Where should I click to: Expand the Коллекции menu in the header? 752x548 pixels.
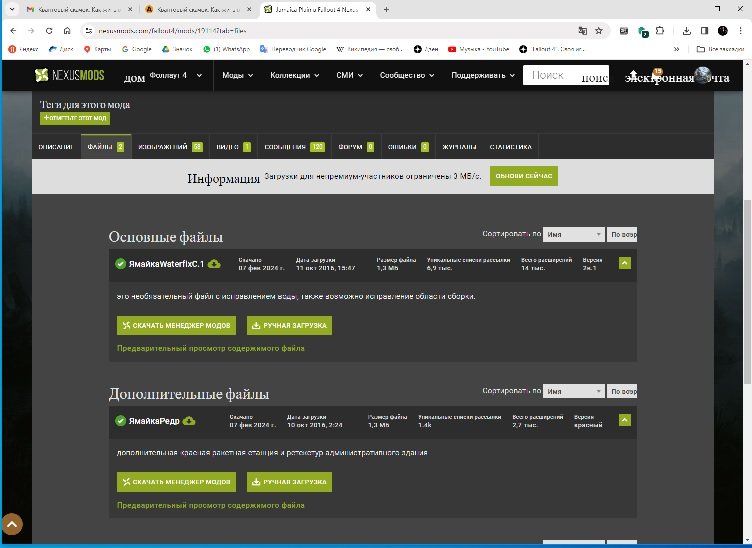click(295, 76)
